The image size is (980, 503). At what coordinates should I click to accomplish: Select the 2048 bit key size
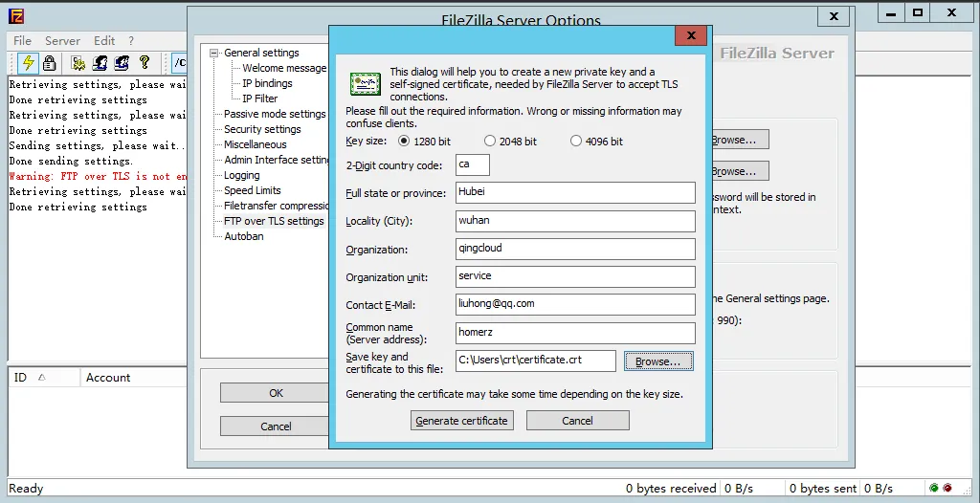(x=490, y=142)
